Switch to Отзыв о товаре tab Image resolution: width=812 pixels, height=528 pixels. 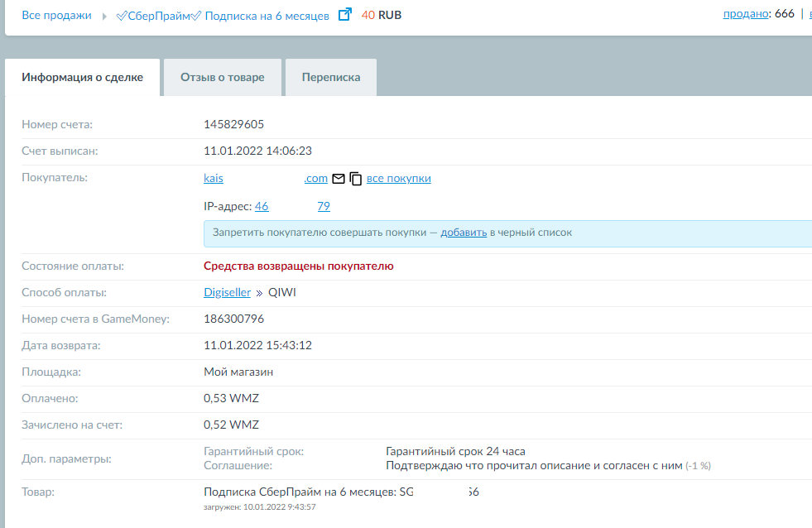pyautogui.click(x=222, y=77)
